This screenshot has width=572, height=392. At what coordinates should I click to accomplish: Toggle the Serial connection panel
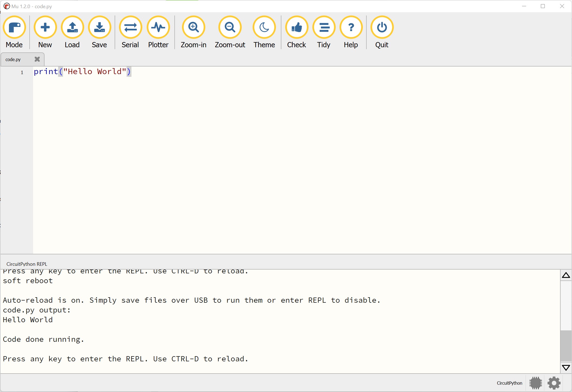(x=130, y=32)
